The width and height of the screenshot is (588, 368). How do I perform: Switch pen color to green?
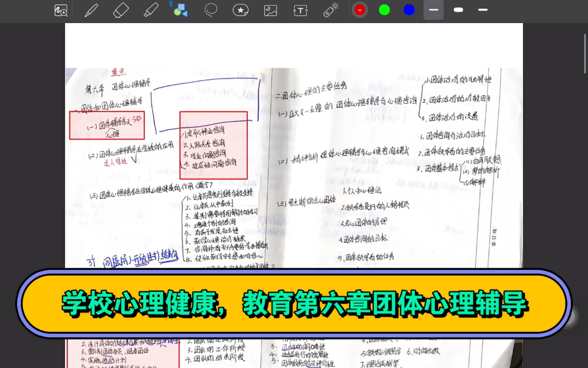[x=384, y=10]
